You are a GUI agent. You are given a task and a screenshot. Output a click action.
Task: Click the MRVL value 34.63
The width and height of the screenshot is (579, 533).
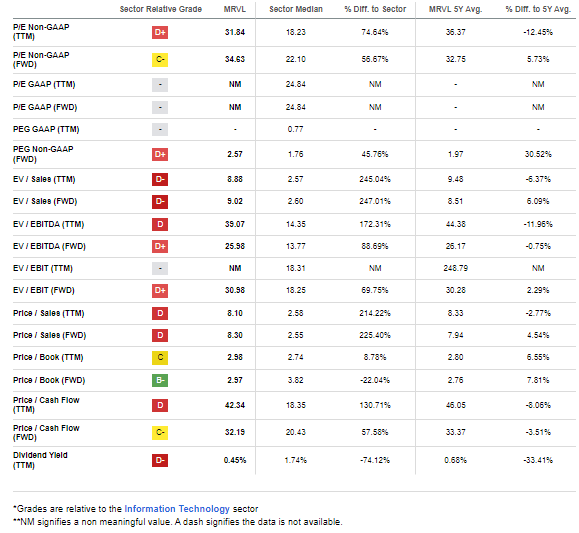point(235,59)
